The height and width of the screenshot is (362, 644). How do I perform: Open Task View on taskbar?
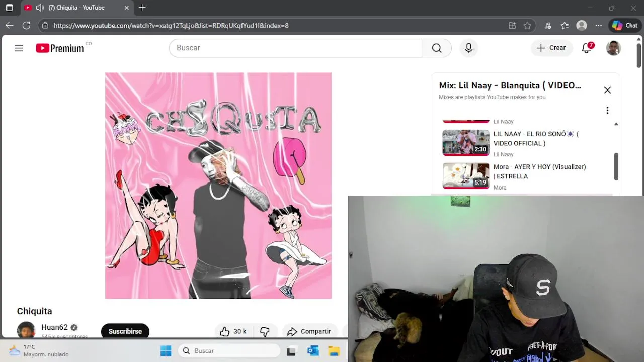[x=291, y=351]
